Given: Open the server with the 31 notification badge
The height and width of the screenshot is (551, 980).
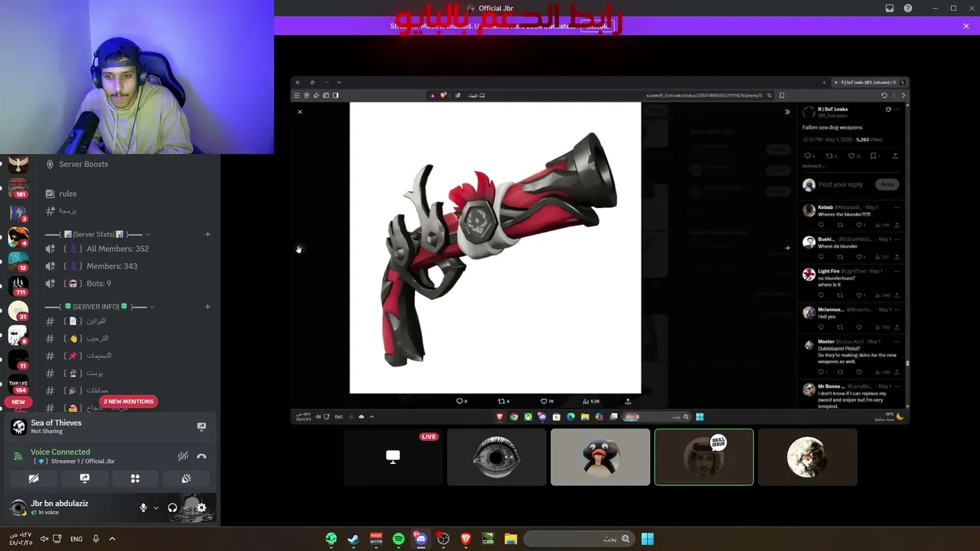Looking at the screenshot, I should tap(18, 311).
